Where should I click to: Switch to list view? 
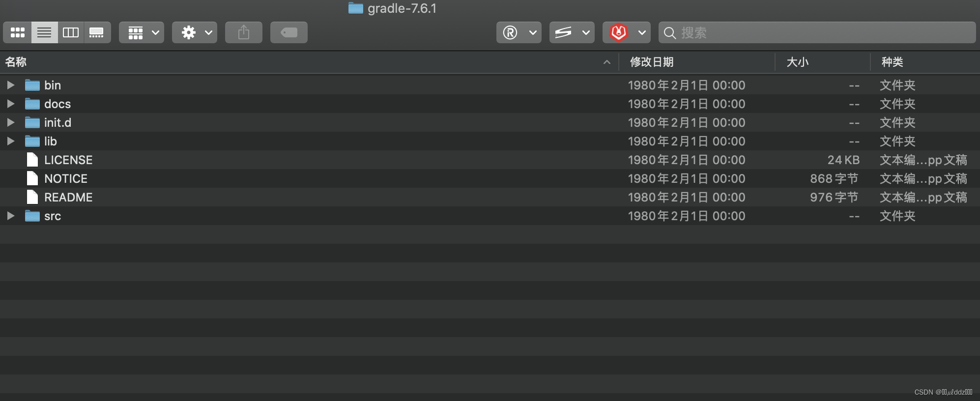click(x=44, y=32)
